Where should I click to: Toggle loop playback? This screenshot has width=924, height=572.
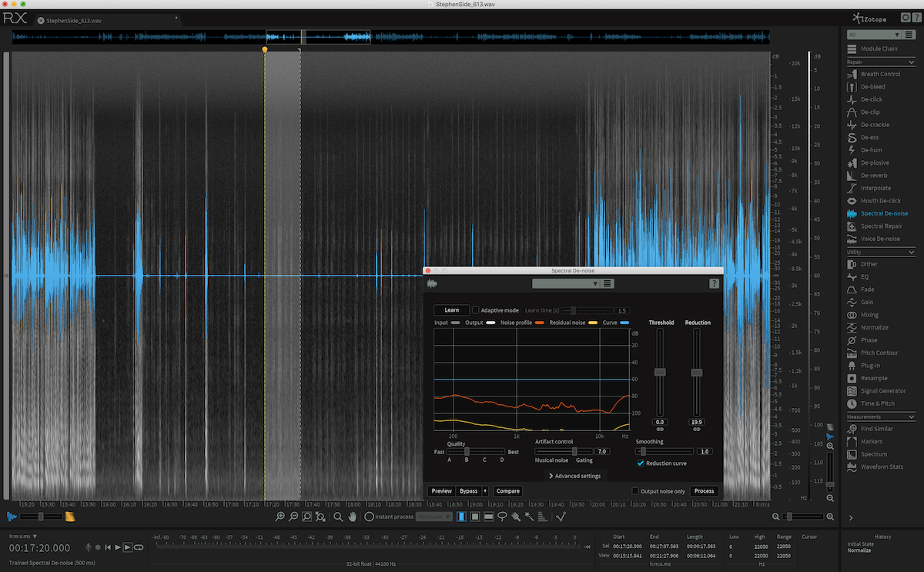[139, 547]
